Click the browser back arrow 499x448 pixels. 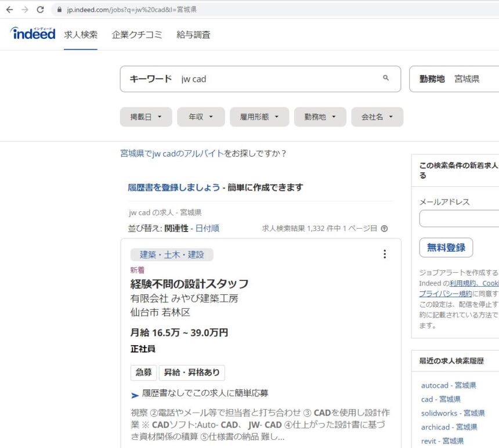(9, 9)
